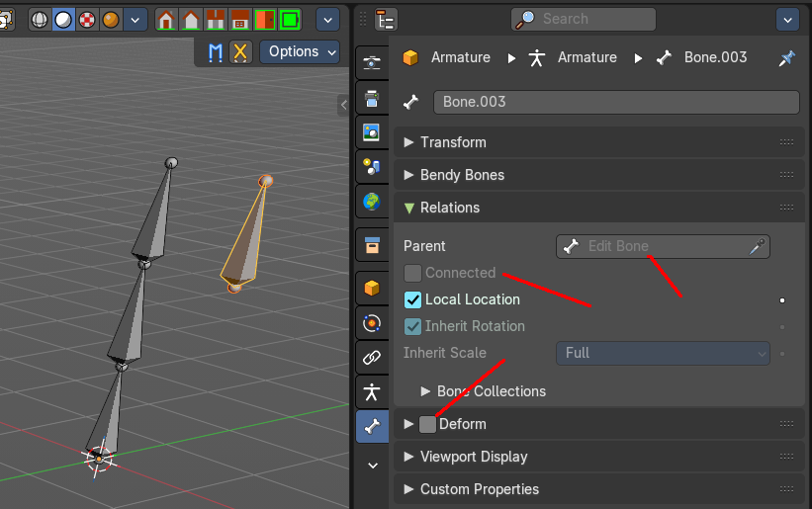Viewport: 812px width, 509px height.
Task: Click the Properties search field
Action: pos(584,19)
